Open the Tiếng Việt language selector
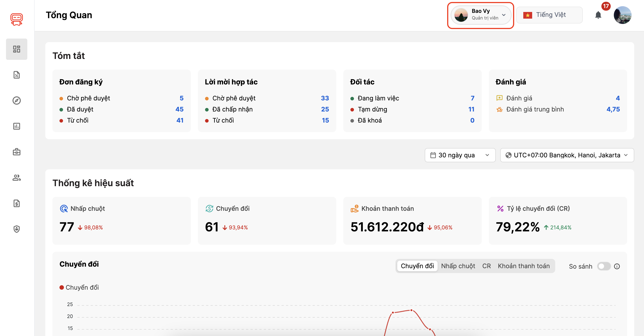This screenshot has height=336, width=644. pos(549,15)
